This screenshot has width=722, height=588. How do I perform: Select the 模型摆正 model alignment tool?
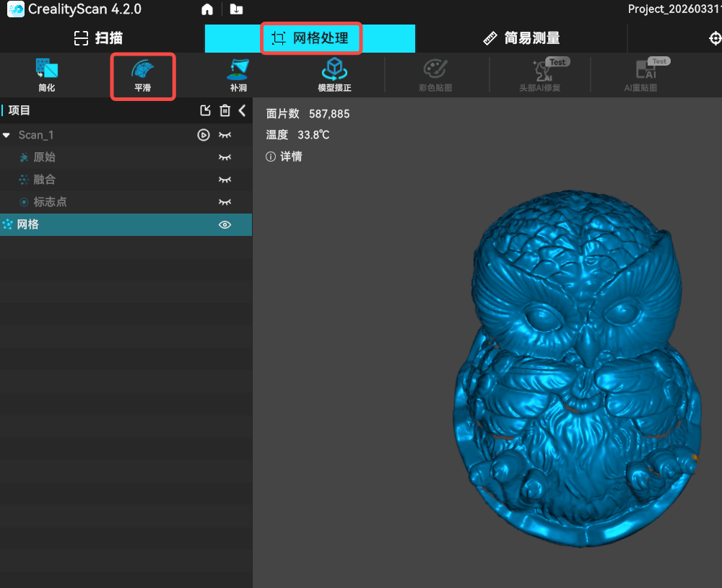click(x=334, y=75)
